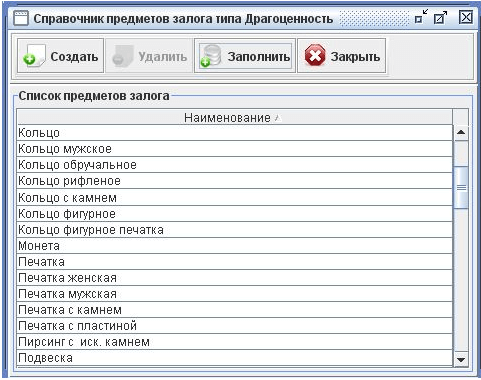Image resolution: width=481 pixels, height=380 pixels.
Task: Click the Закрыть button
Action: (x=342, y=56)
